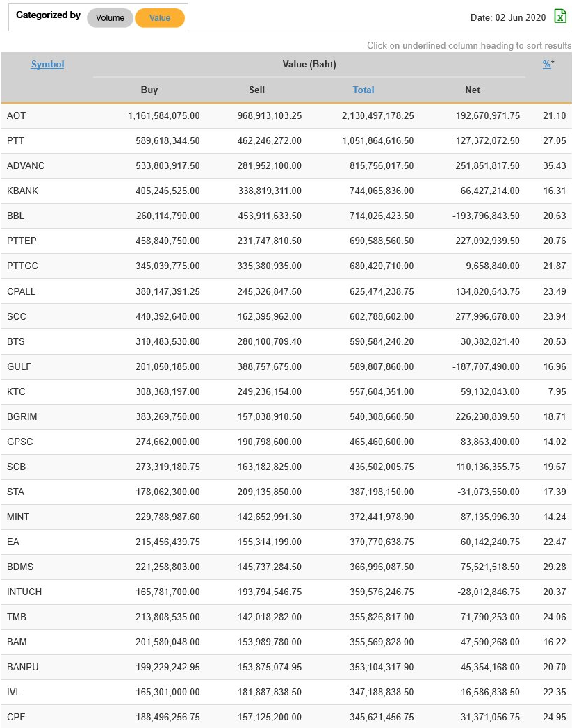Export table using the Excel icon
The height and width of the screenshot is (728, 572).
pyautogui.click(x=560, y=17)
